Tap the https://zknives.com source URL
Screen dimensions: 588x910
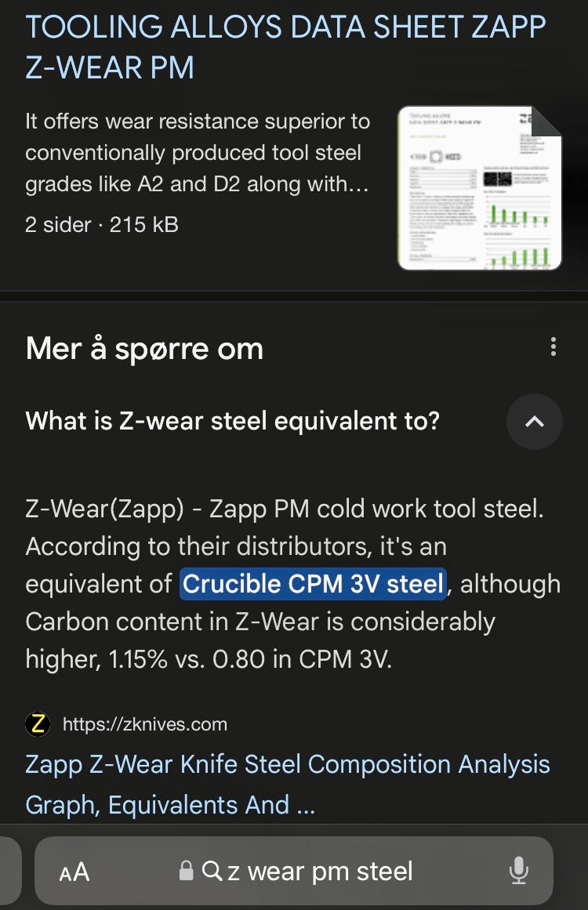(x=144, y=724)
